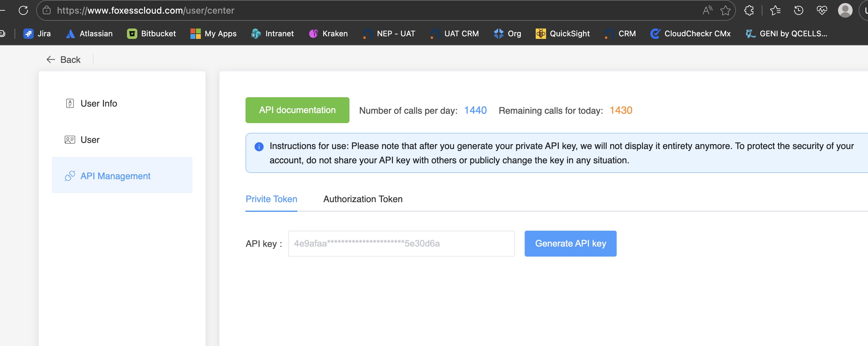Image resolution: width=868 pixels, height=346 pixels.
Task: Start Read Aloud from the address bar
Action: 707,10
